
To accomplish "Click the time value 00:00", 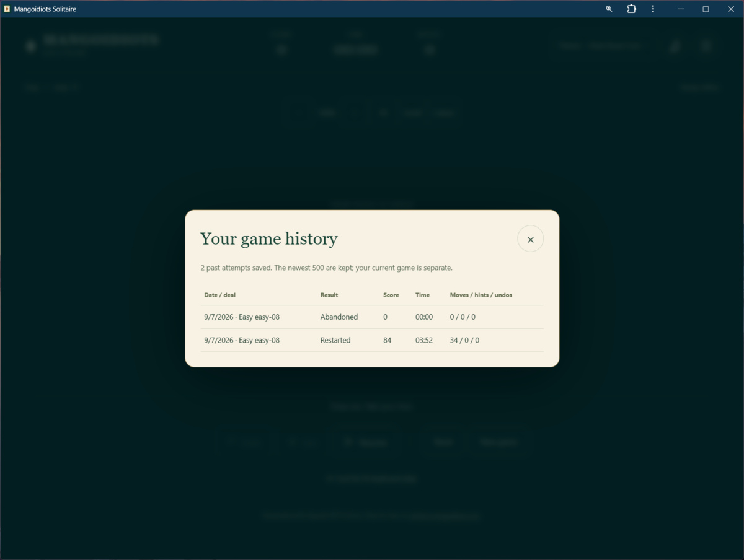I will (424, 317).
